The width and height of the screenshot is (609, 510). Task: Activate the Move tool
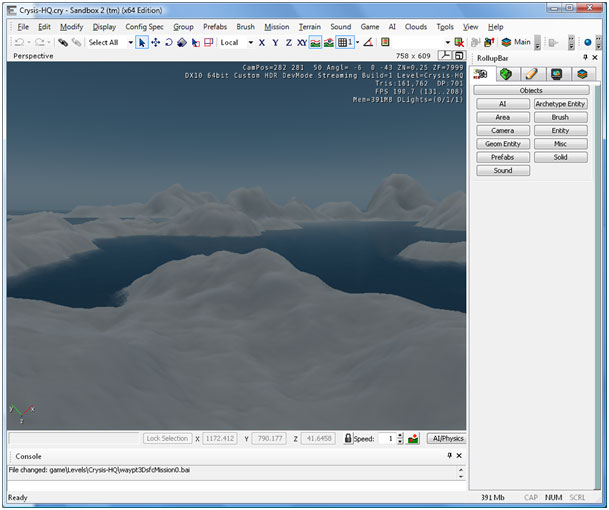156,42
